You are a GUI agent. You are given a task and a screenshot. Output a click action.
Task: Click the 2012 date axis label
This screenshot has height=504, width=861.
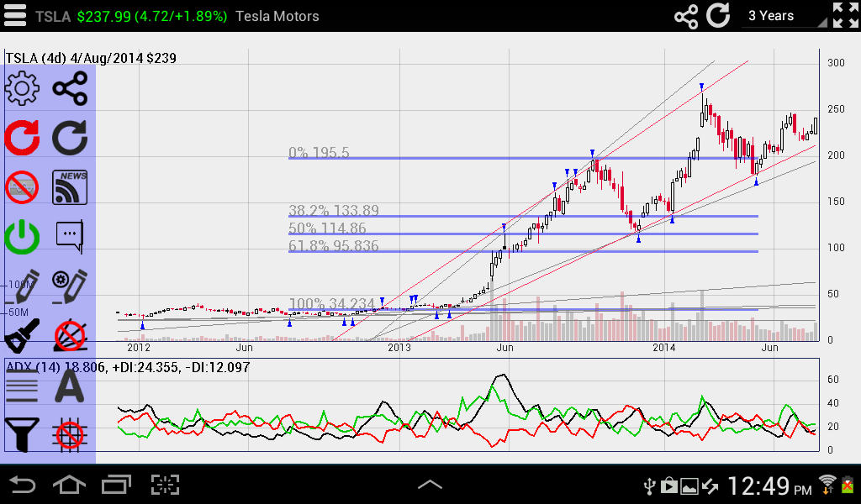139,348
